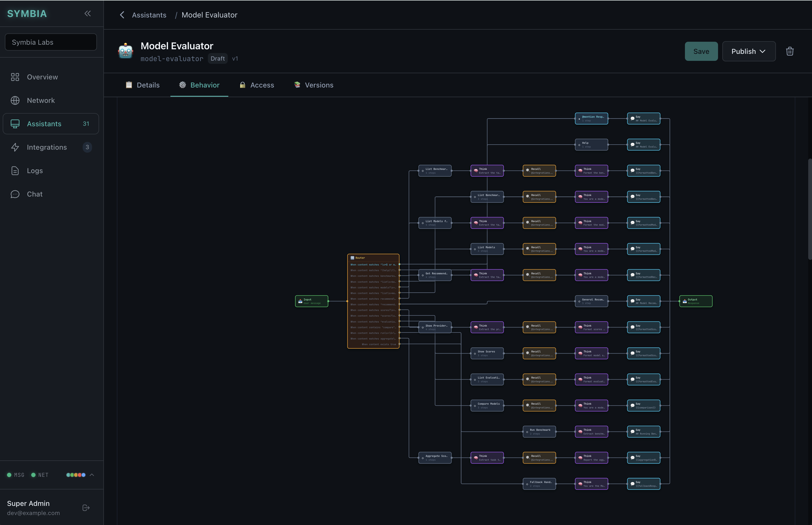Collapse the status bar with the up chevron

(92, 475)
